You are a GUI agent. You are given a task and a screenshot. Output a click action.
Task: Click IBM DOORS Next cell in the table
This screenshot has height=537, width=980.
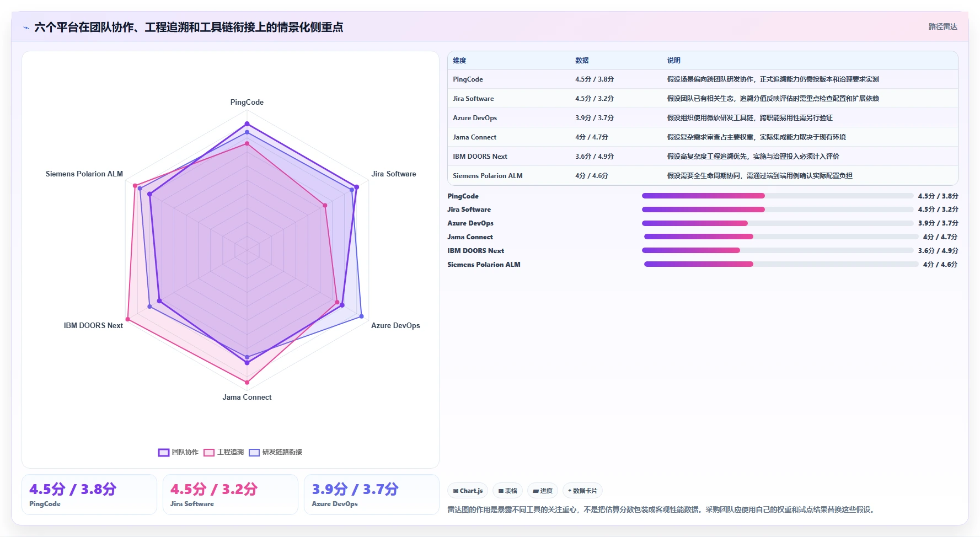click(x=480, y=157)
